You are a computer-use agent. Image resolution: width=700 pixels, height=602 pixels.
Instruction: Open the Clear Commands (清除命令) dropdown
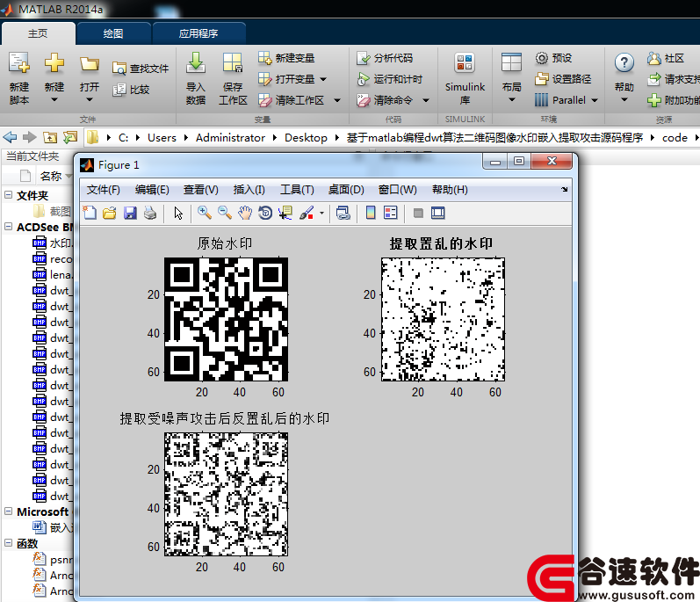[426, 100]
